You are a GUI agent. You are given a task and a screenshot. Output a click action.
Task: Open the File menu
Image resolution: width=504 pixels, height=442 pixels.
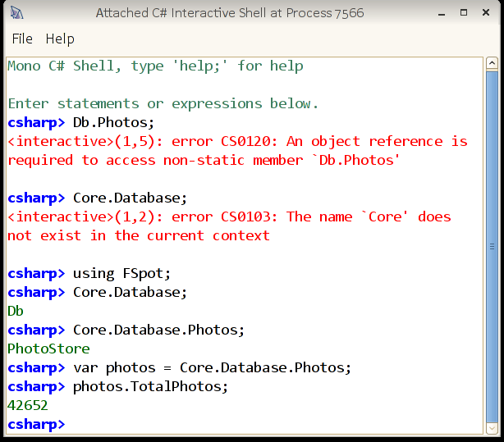click(x=22, y=39)
